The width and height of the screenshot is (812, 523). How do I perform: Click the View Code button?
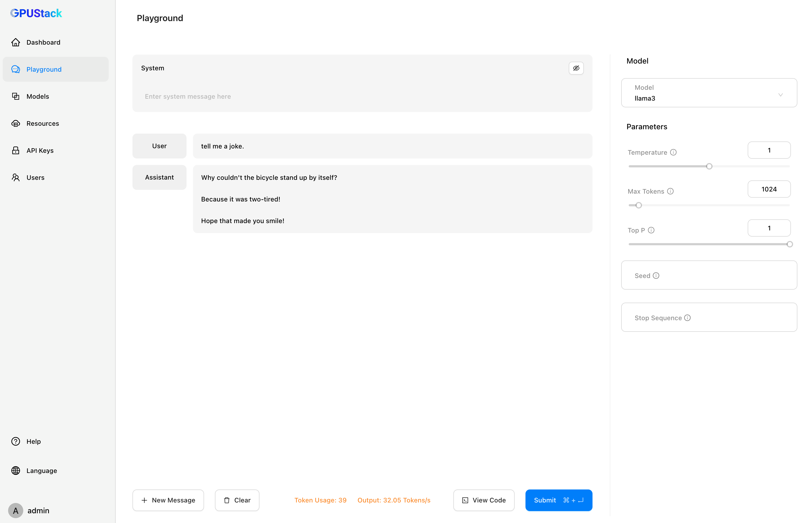point(484,501)
